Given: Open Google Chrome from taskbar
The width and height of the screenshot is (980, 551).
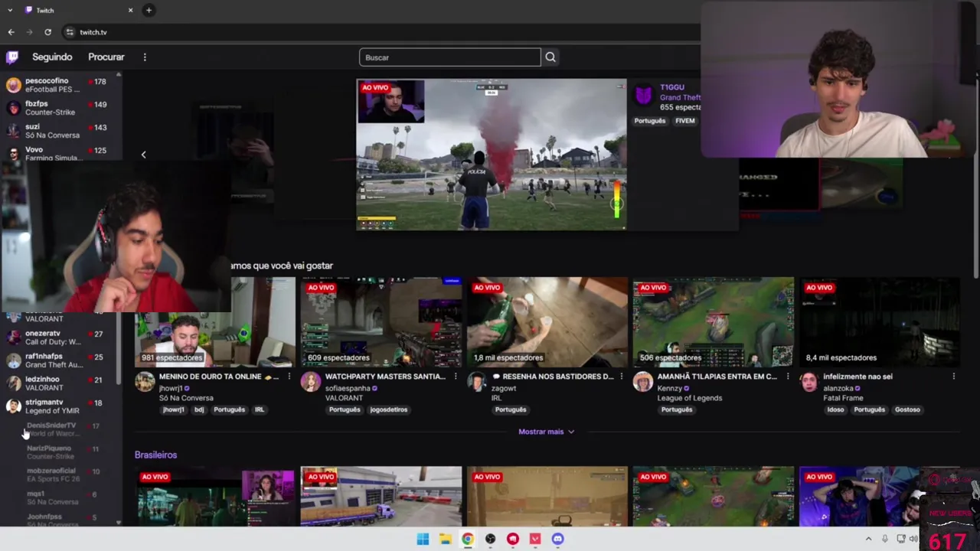Looking at the screenshot, I should 468,539.
